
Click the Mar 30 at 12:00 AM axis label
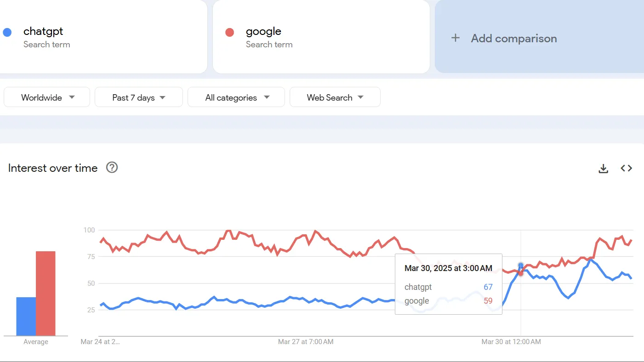pos(511,342)
